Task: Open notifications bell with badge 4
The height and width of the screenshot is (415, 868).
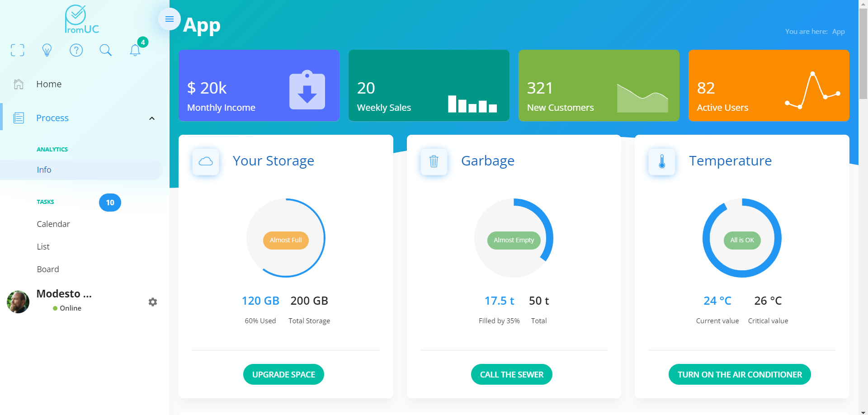Action: pos(135,50)
